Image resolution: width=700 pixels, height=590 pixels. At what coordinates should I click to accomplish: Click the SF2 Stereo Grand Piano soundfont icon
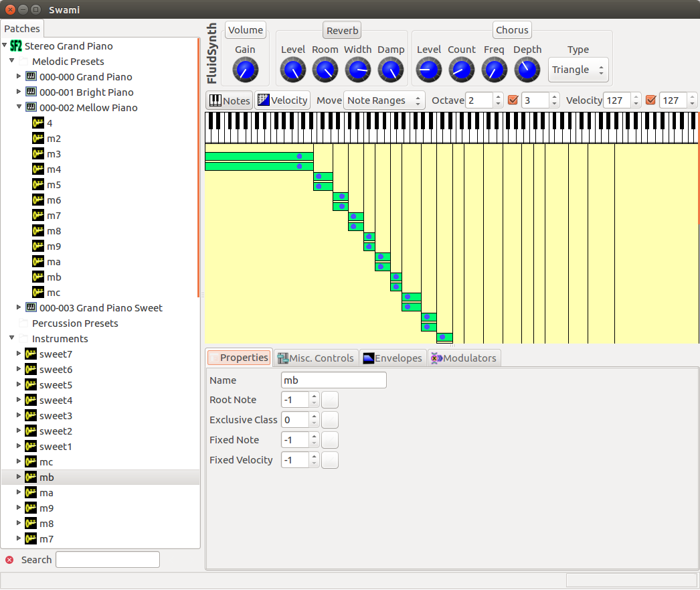16,46
